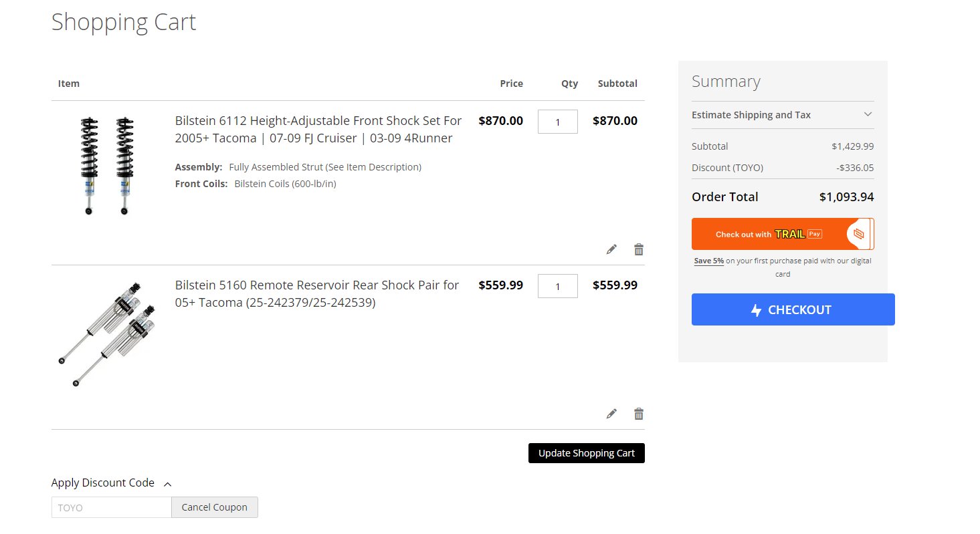This screenshot has height=534, width=980.
Task: Click the lightning bolt icon in Checkout
Action: (x=756, y=310)
